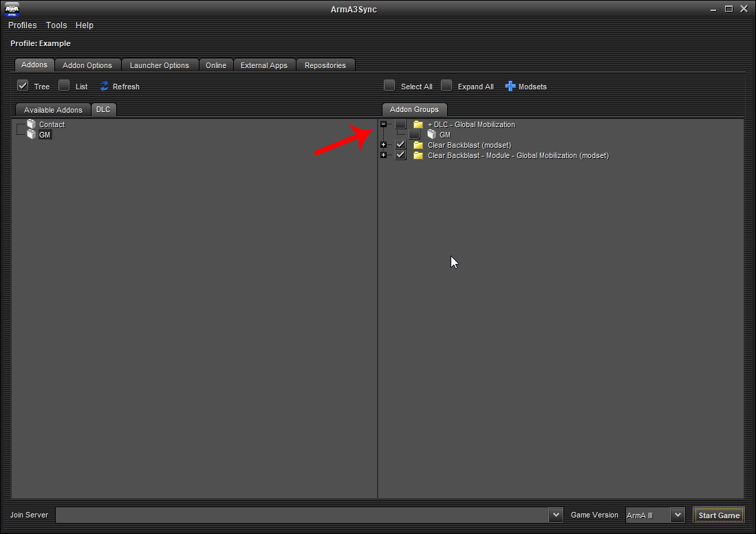
Task: Select the DLC tab in left panel
Action: (x=103, y=109)
